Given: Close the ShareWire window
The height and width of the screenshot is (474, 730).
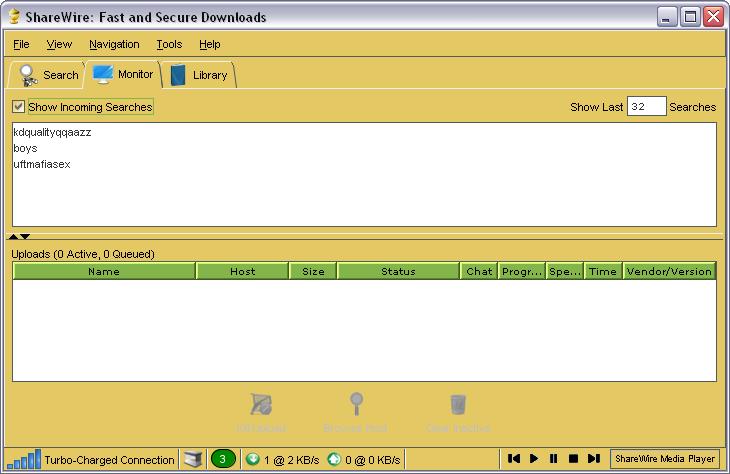Looking at the screenshot, I should [713, 17].
